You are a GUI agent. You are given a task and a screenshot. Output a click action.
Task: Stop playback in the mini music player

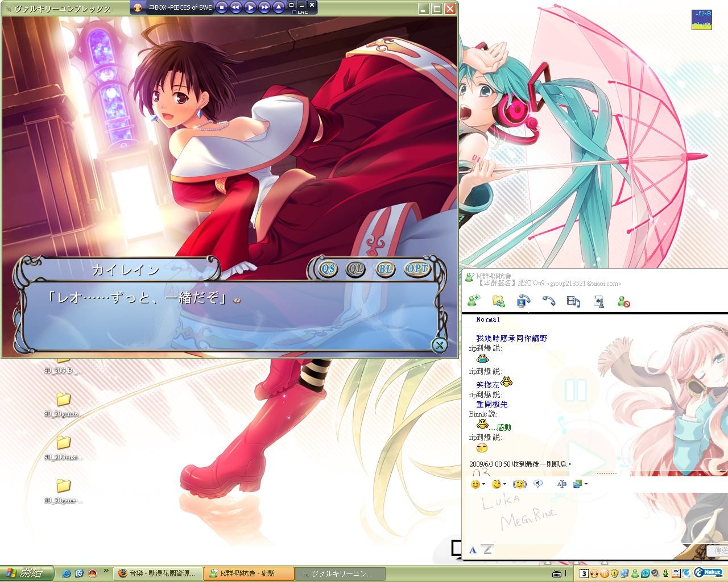point(222,7)
